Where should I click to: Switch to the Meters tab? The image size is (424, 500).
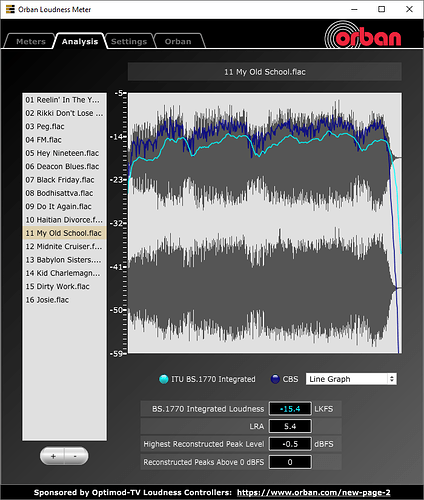(31, 41)
